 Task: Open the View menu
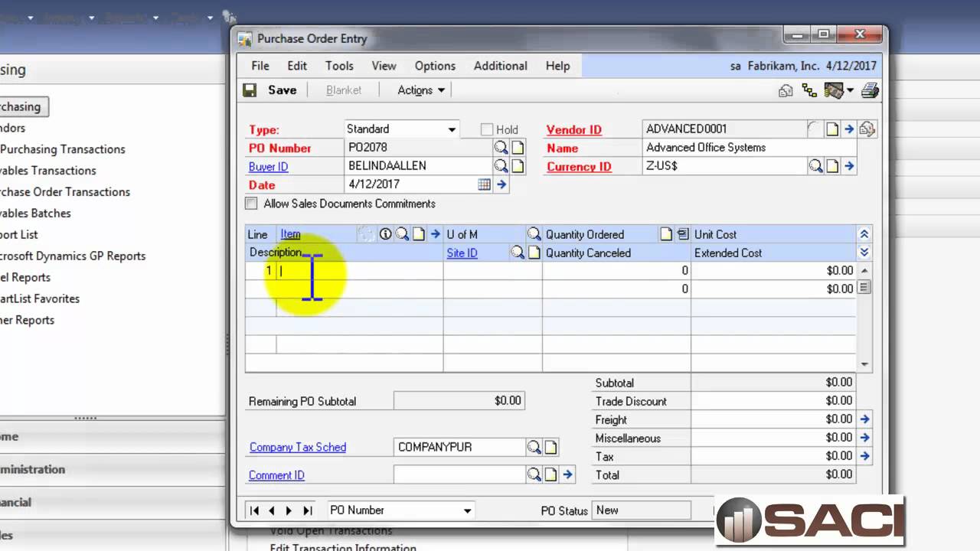(384, 66)
